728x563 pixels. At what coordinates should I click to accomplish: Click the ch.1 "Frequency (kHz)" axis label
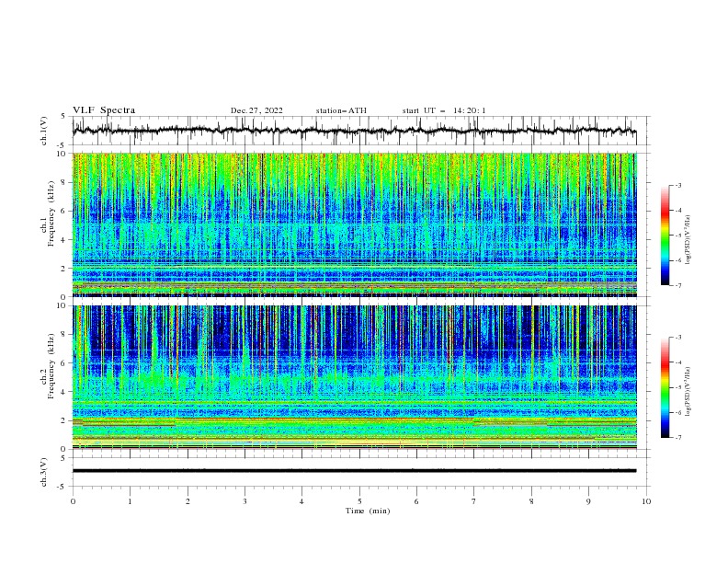click(x=50, y=214)
